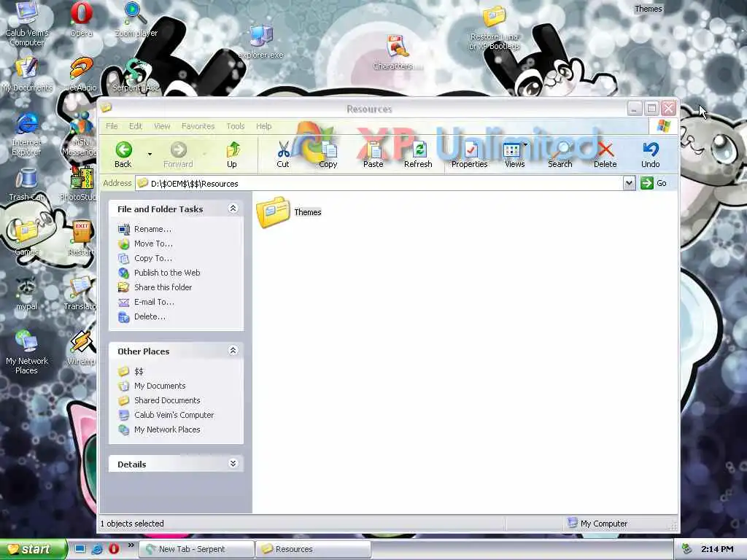The height and width of the screenshot is (560, 747).
Task: Click the Start button
Action: point(32,549)
